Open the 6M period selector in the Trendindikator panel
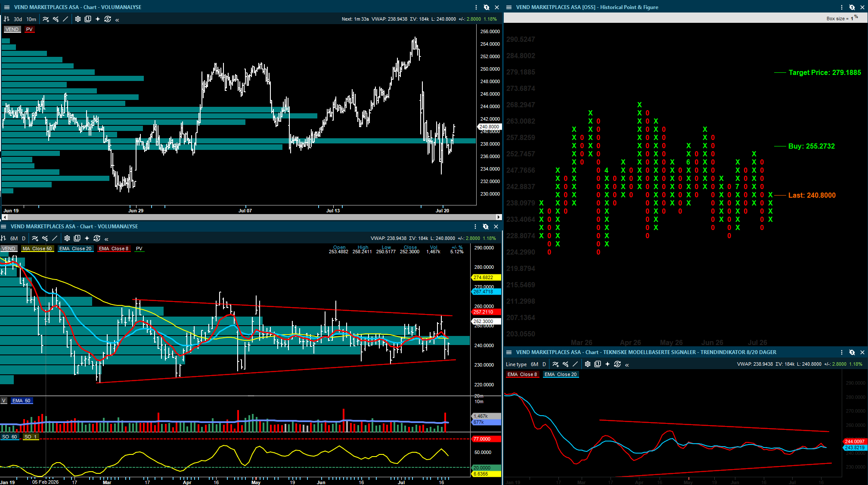Screen dimensions: 868x485 click(534, 364)
